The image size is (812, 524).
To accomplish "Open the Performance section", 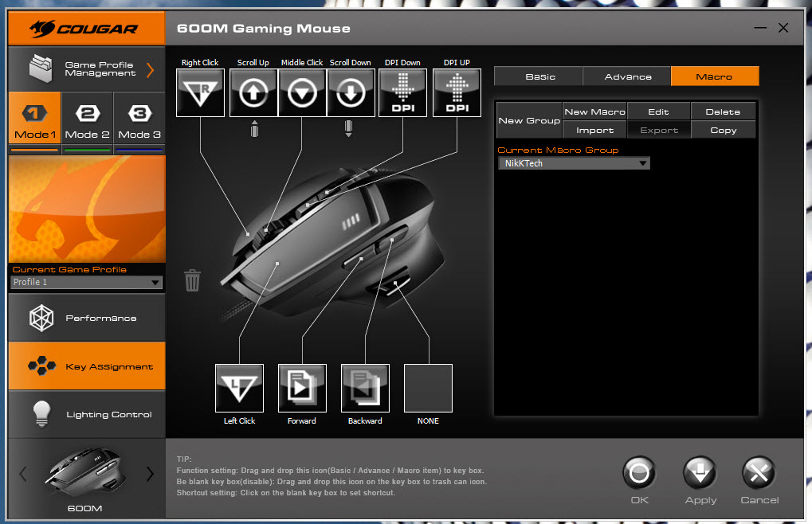I will coord(87,318).
